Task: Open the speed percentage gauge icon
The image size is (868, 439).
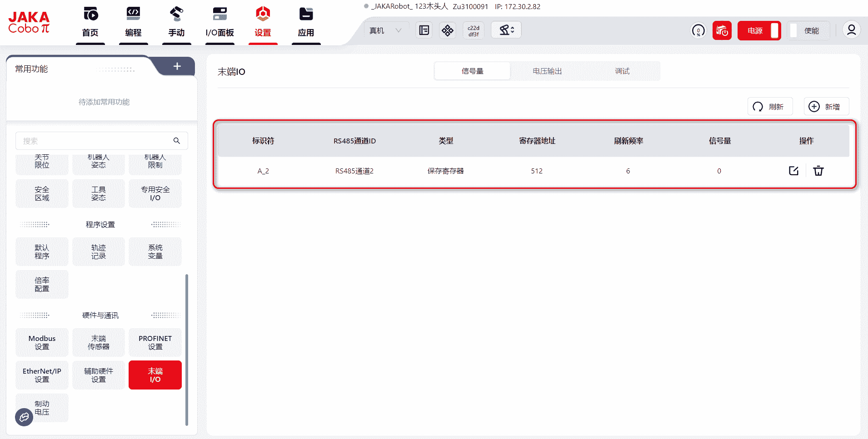Action: tap(698, 30)
